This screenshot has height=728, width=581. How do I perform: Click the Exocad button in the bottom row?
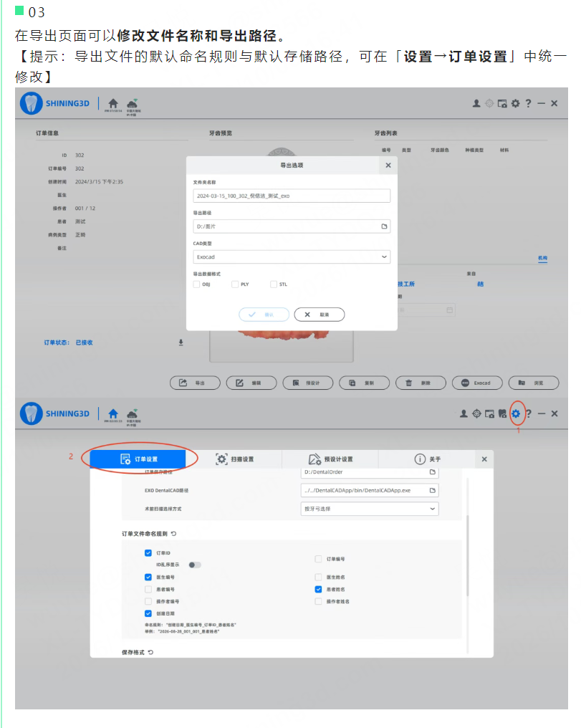pyautogui.click(x=477, y=383)
